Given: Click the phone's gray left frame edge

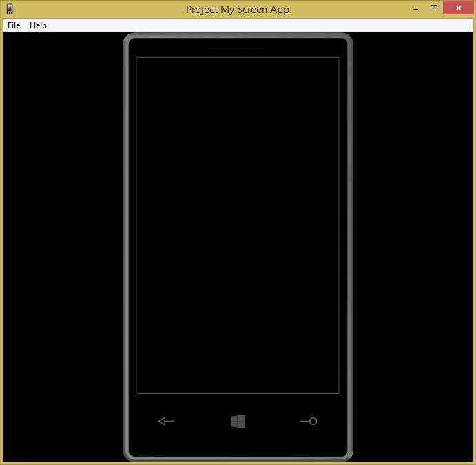Looking at the screenshot, I should [x=126, y=247].
